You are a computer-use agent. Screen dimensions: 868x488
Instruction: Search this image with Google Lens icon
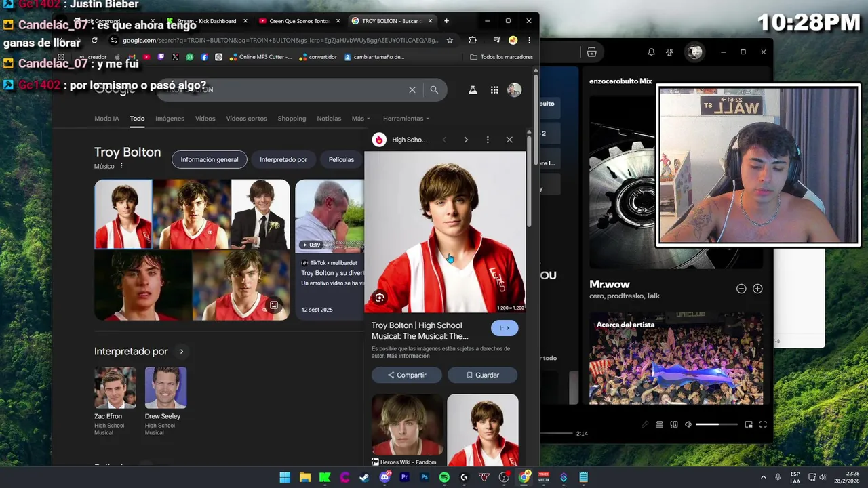click(x=380, y=298)
